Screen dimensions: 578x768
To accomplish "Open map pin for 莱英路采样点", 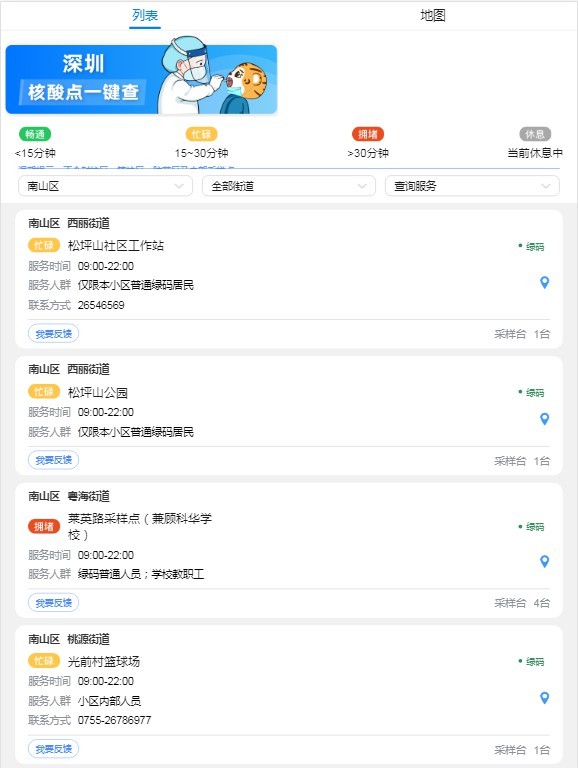I will [544, 561].
